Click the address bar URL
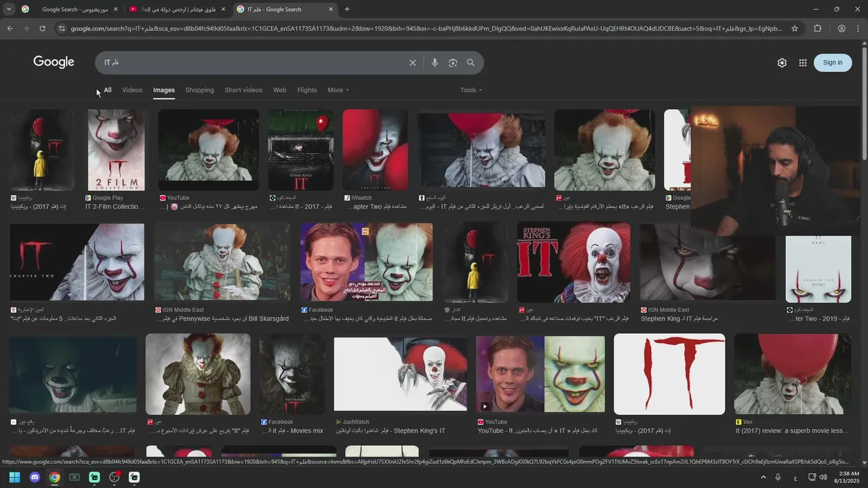 pos(426,28)
